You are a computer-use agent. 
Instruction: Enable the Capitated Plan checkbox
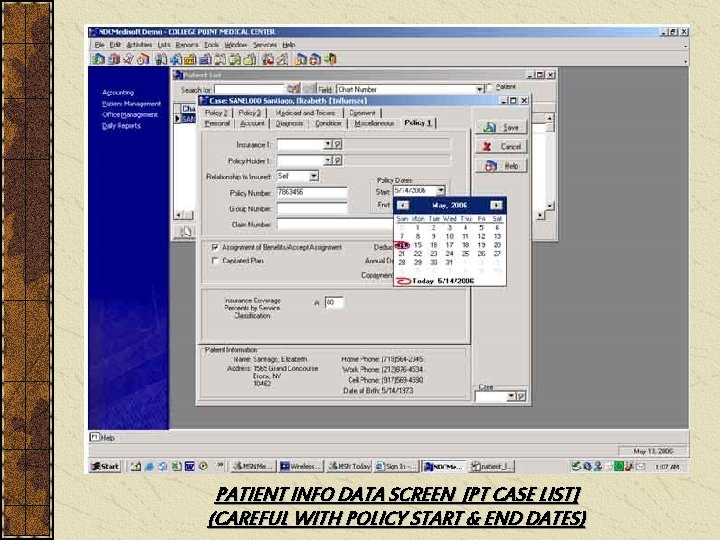[214, 261]
